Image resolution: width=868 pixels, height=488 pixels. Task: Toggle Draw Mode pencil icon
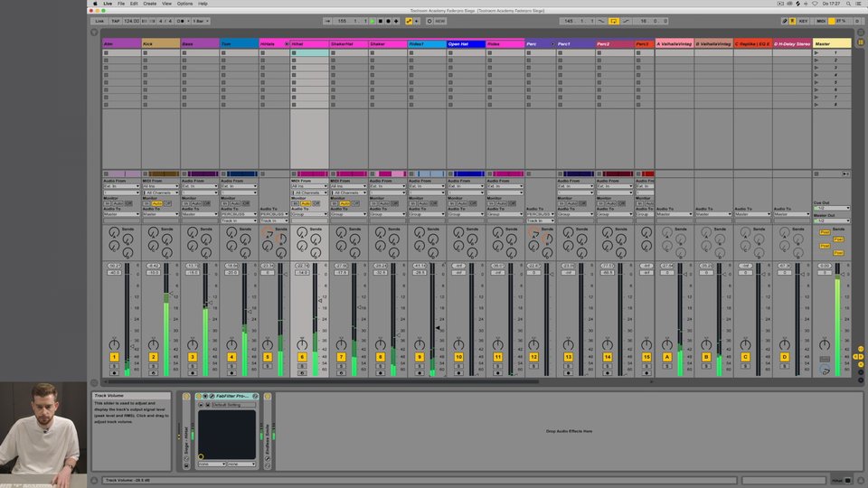coord(785,21)
